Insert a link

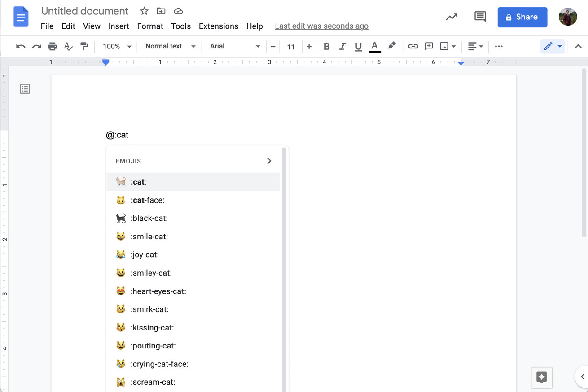point(413,46)
